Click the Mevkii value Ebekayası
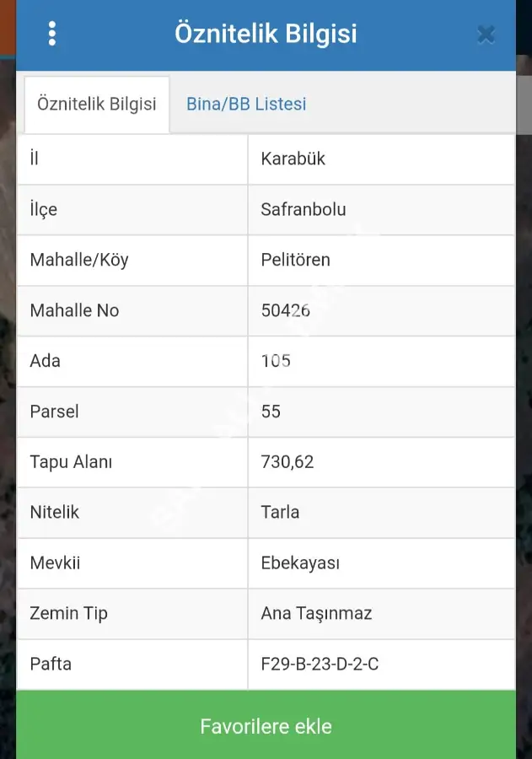 pyautogui.click(x=300, y=563)
